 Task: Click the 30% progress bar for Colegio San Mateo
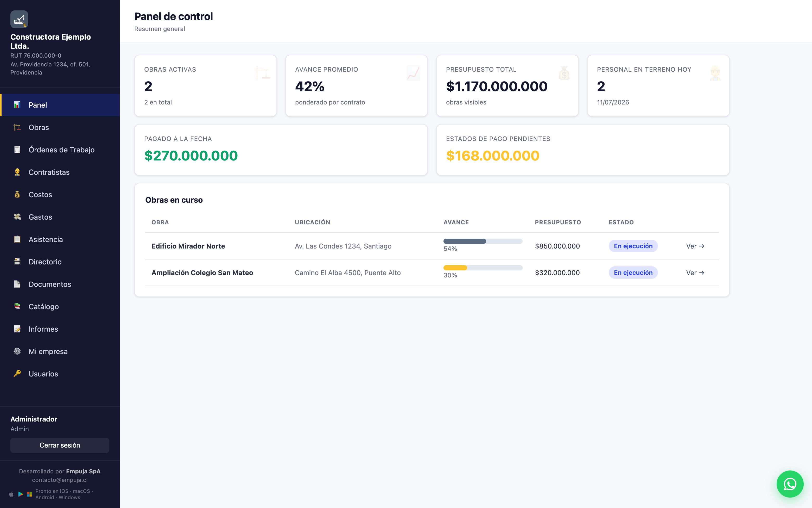click(483, 268)
